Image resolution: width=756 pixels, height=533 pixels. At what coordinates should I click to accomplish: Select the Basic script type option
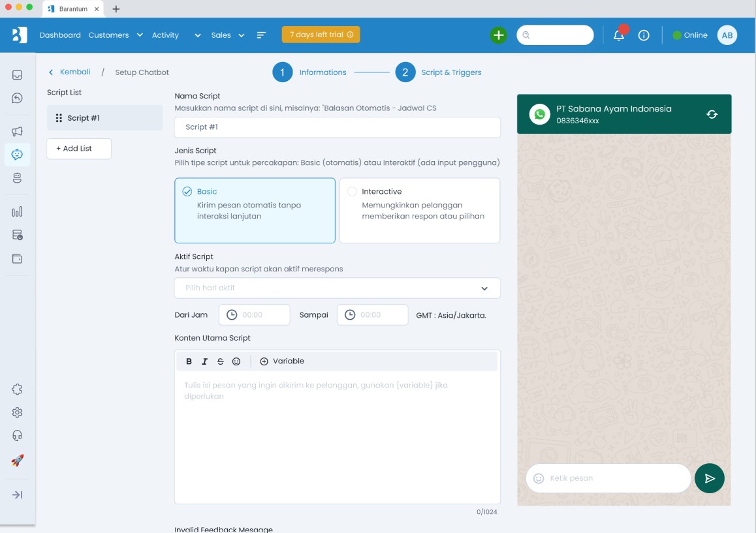click(255, 210)
